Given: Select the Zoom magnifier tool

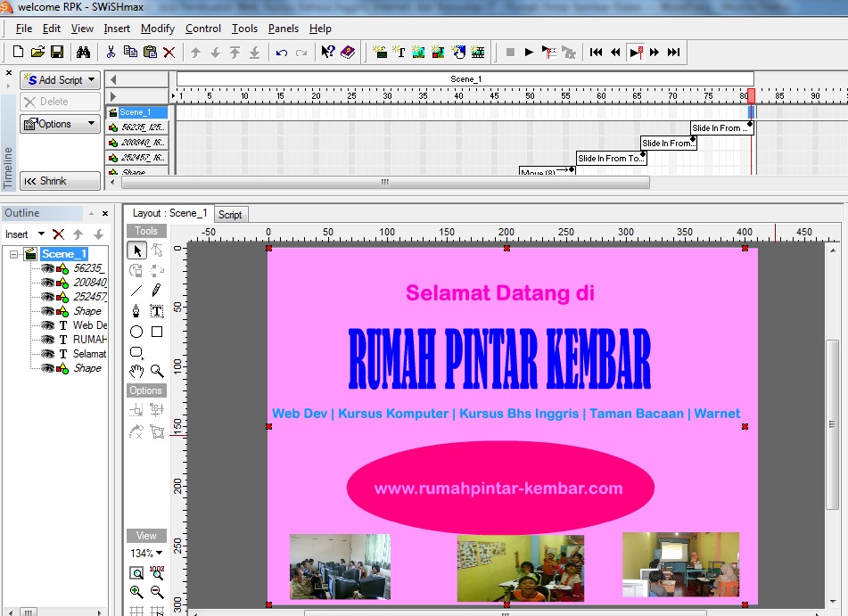Looking at the screenshot, I should 157,371.
